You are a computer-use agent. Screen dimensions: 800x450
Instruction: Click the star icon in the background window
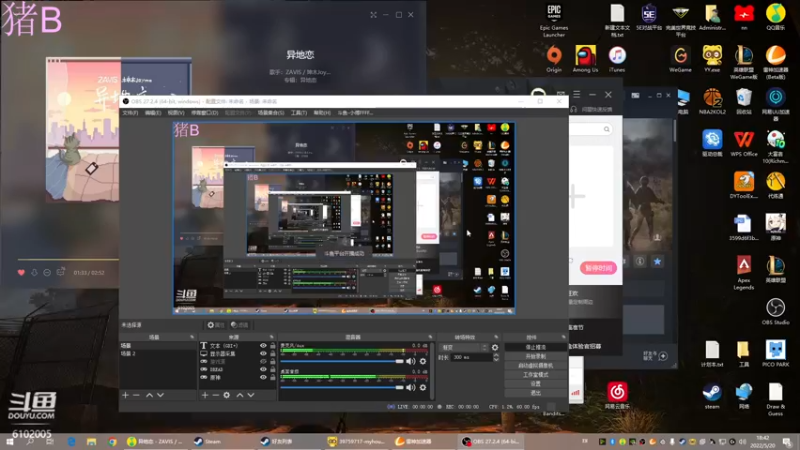click(657, 261)
